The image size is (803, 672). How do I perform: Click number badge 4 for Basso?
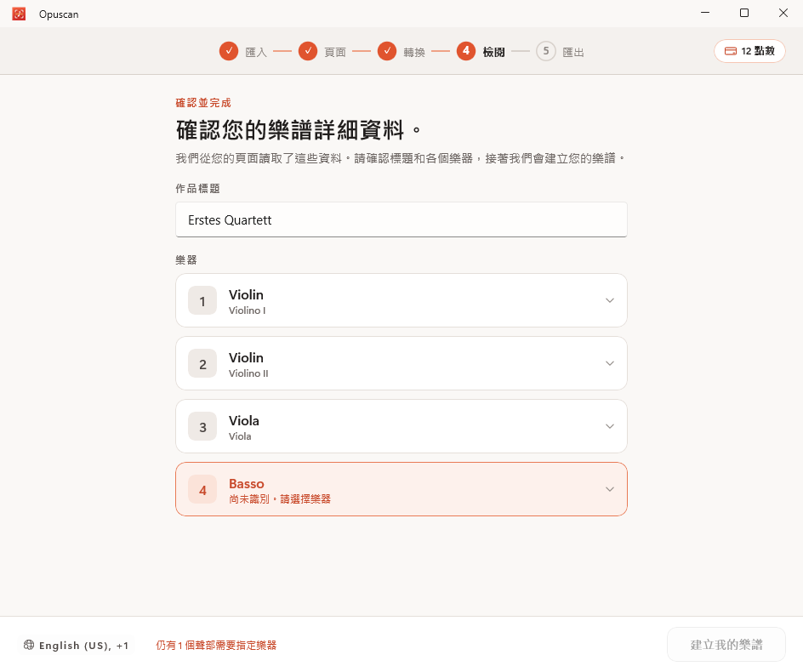[202, 490]
